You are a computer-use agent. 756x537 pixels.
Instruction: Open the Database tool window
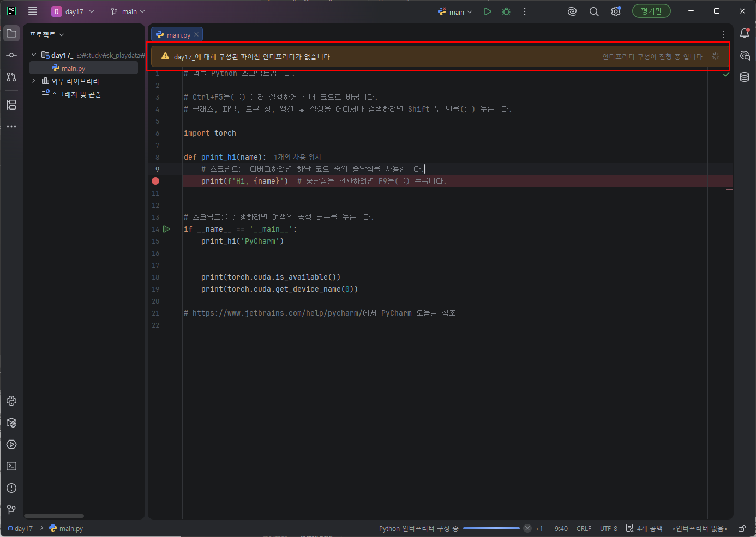745,77
